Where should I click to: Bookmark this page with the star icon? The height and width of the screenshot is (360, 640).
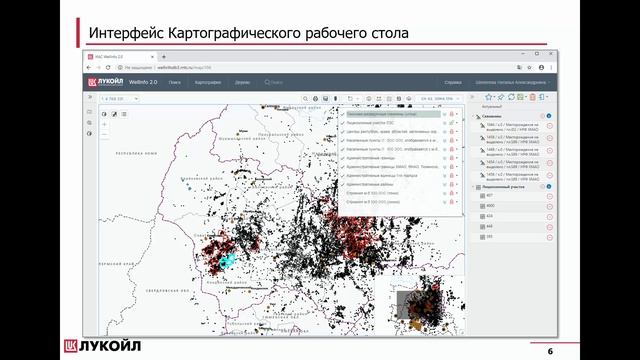click(x=529, y=67)
